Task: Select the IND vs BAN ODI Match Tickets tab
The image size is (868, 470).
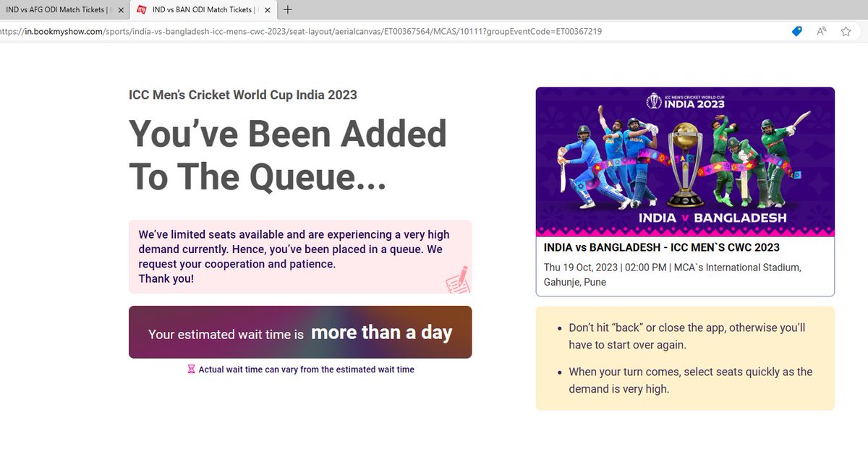Action: (x=203, y=9)
